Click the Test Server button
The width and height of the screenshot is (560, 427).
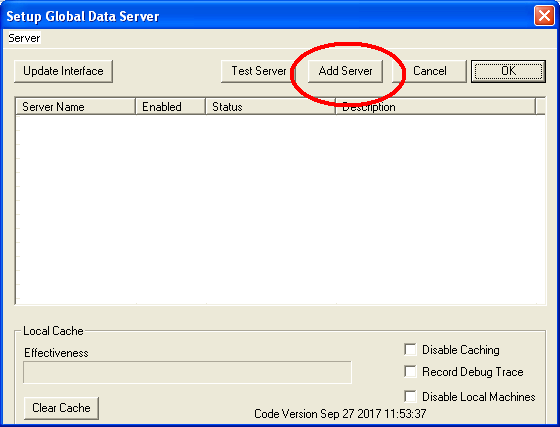(x=259, y=71)
